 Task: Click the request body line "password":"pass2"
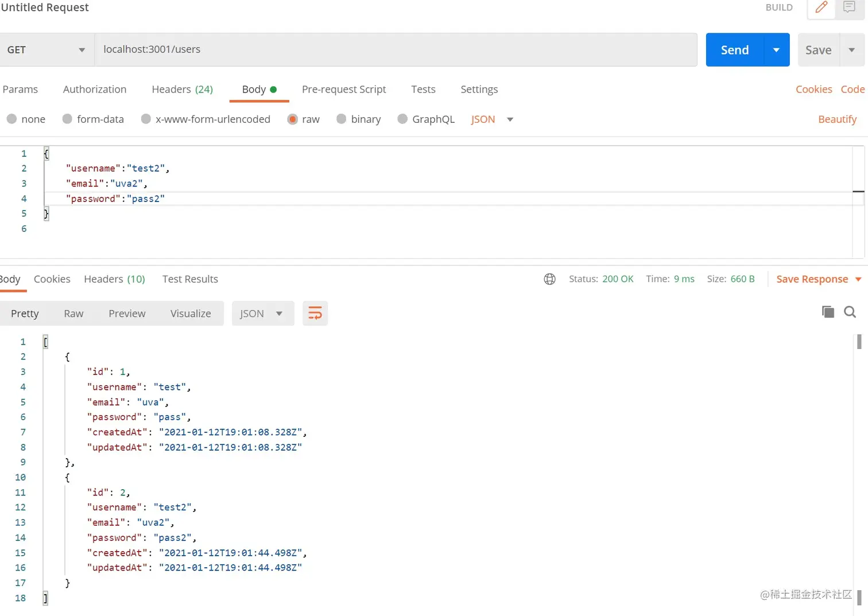click(x=115, y=199)
